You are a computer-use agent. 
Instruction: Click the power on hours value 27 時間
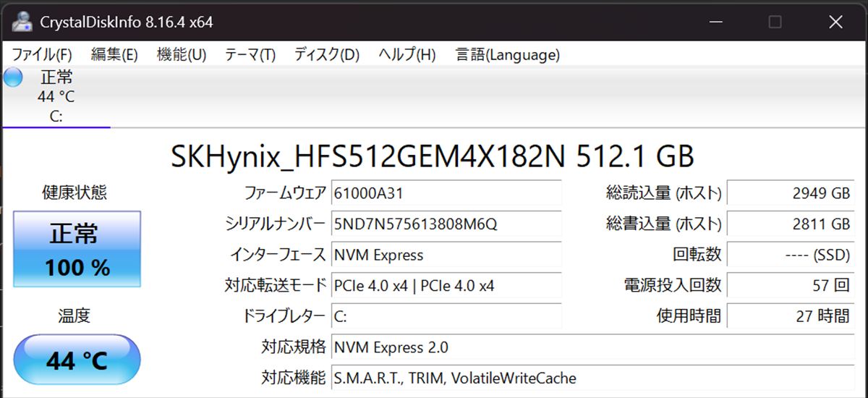pyautogui.click(x=791, y=316)
